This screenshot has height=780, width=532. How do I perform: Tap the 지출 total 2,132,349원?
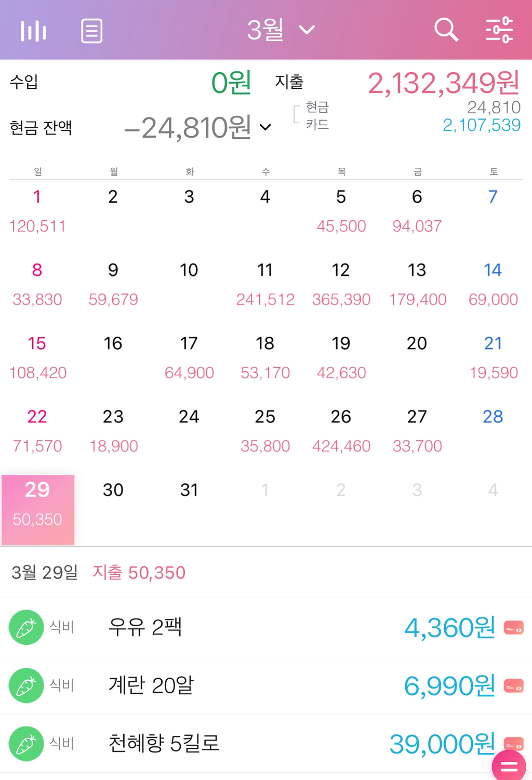click(x=443, y=83)
